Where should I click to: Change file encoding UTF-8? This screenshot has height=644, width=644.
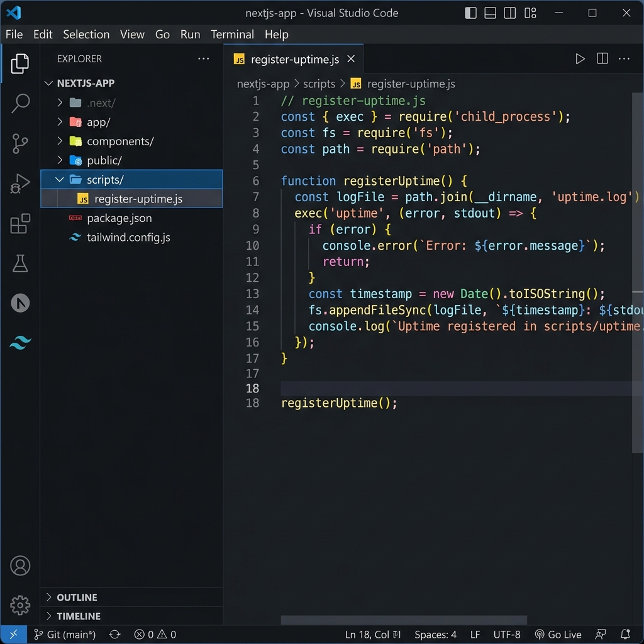(507, 635)
